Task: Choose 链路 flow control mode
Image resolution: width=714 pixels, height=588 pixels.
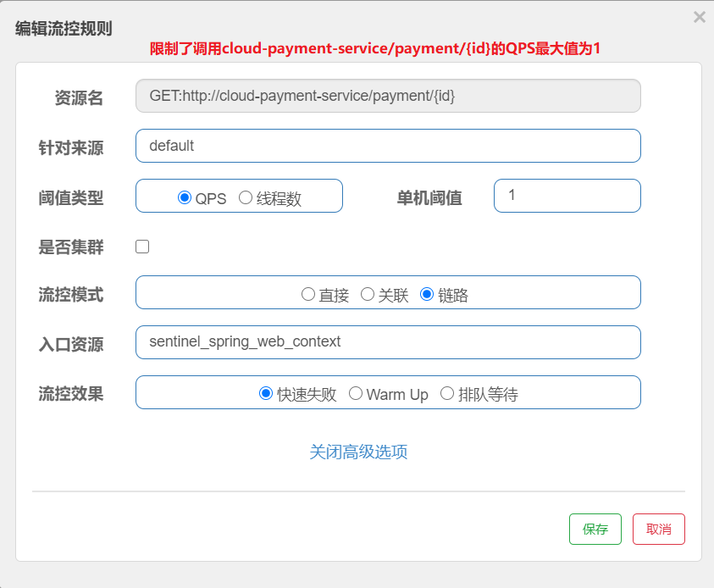Action: [427, 294]
